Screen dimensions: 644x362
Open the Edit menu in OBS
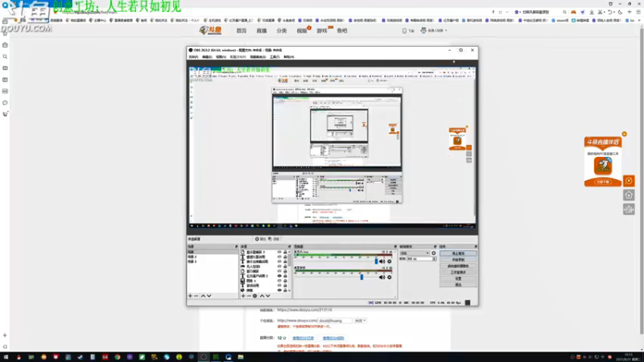pos(207,57)
